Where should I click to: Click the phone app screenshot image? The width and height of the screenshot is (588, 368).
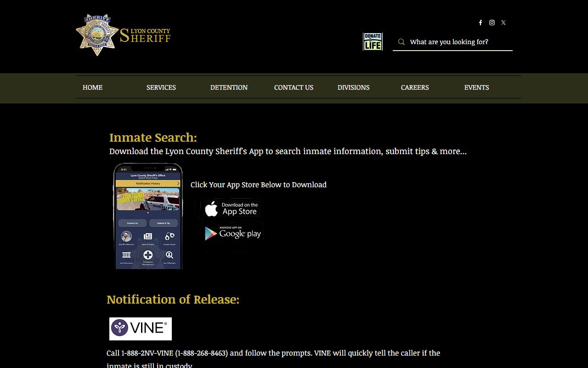148,216
